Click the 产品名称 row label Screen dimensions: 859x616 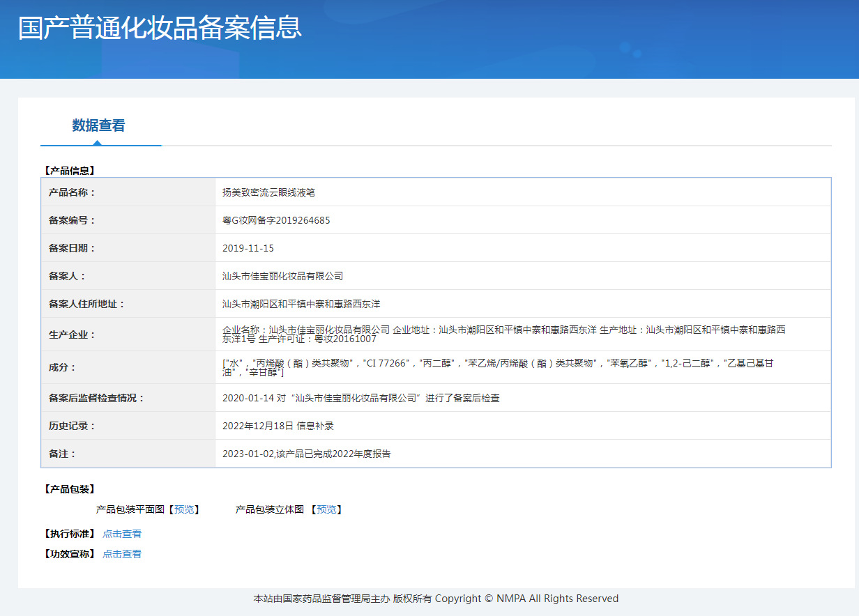72,192
